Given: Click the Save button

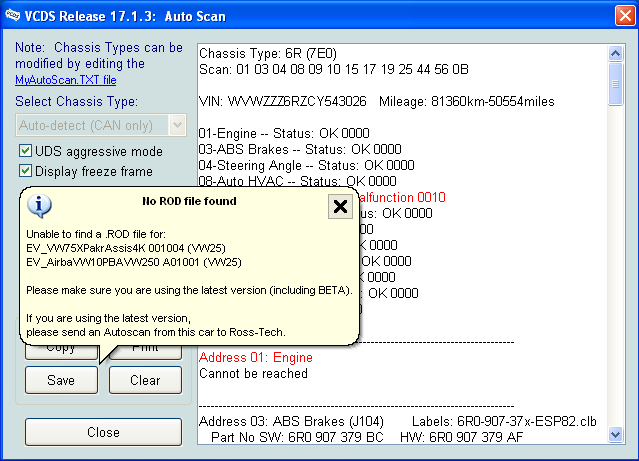Looking at the screenshot, I should point(62,380).
